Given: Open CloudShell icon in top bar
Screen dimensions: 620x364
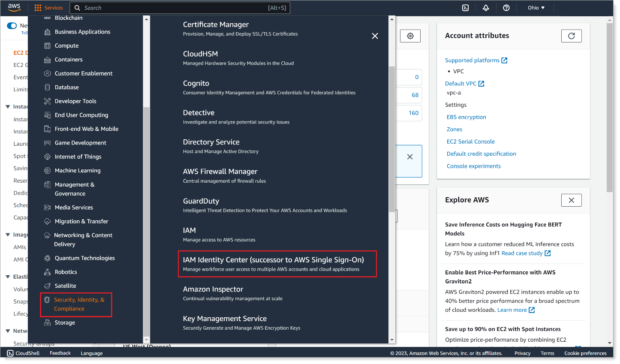Looking at the screenshot, I should [x=465, y=8].
